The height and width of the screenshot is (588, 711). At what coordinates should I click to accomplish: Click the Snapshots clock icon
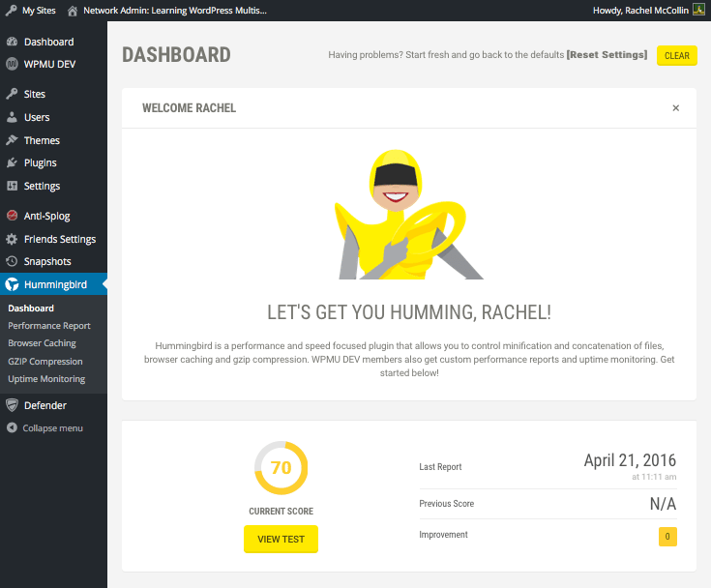(13, 261)
